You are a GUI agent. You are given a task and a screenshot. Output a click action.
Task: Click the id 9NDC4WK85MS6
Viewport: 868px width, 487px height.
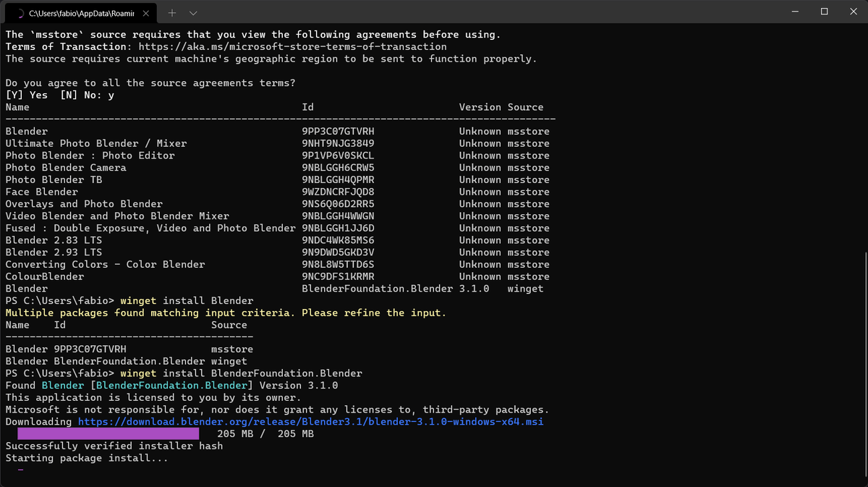pos(338,240)
